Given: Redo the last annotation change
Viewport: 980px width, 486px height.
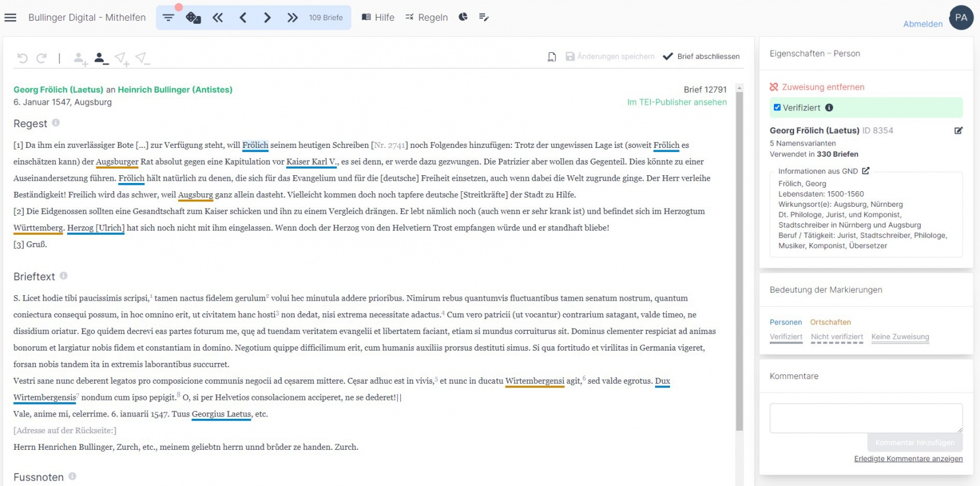Looking at the screenshot, I should [x=42, y=58].
